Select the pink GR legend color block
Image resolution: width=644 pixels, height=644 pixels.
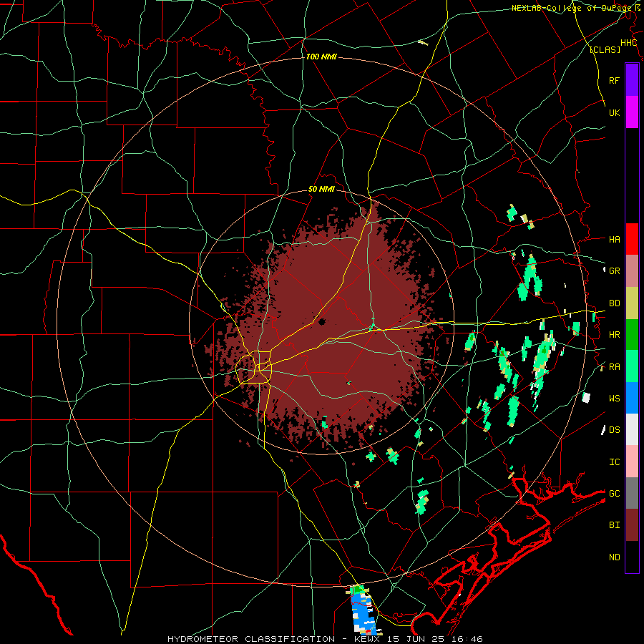[x=632, y=271]
